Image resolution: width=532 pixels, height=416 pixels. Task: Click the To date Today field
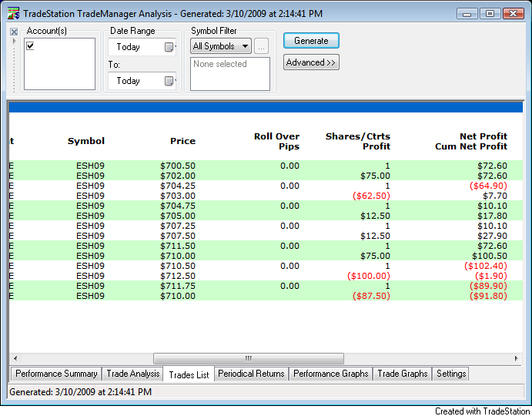pyautogui.click(x=142, y=81)
